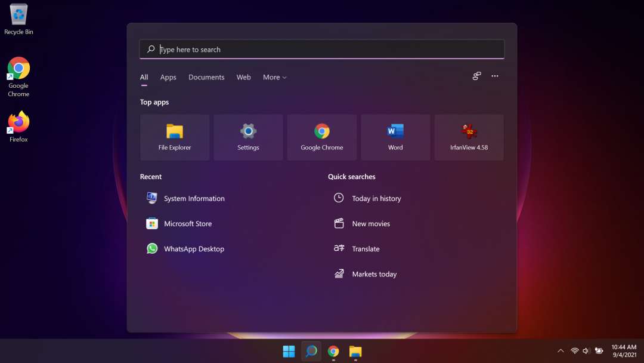The height and width of the screenshot is (363, 644).
Task: Expand the More filter dropdown
Action: 274,77
